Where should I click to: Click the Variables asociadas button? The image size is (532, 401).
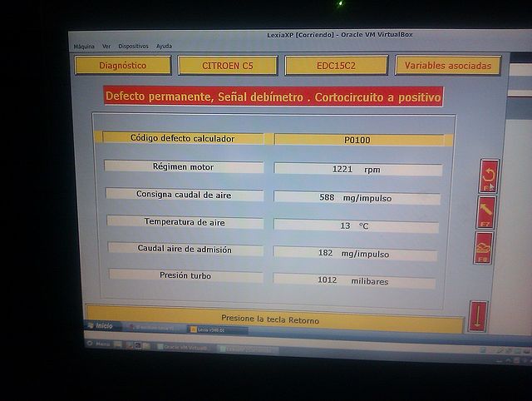click(x=448, y=65)
